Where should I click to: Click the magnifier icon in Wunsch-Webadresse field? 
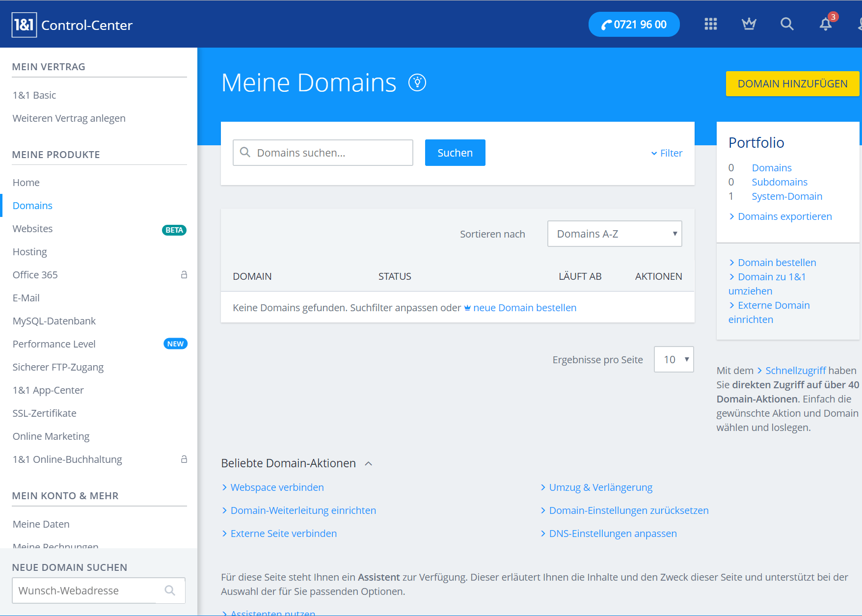coord(170,590)
